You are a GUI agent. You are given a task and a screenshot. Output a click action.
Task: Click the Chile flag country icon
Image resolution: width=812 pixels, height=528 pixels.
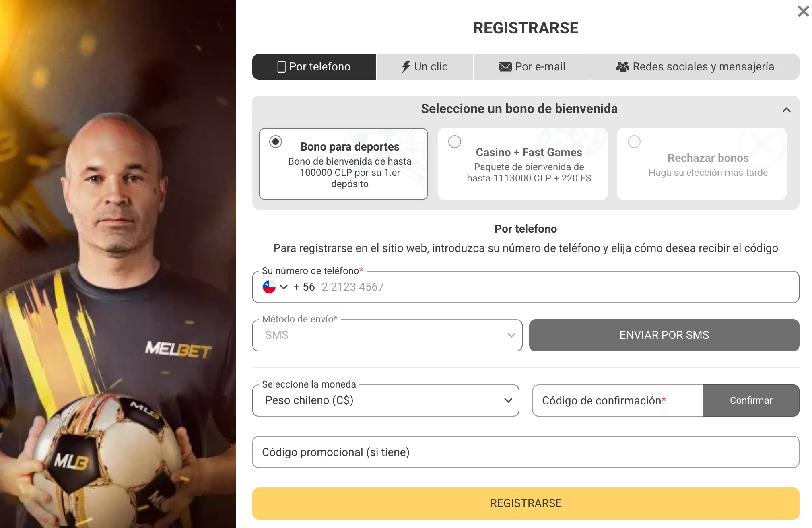click(x=269, y=287)
